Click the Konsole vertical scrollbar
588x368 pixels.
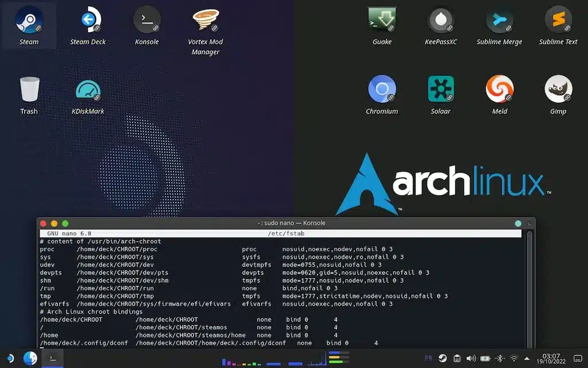[529, 289]
